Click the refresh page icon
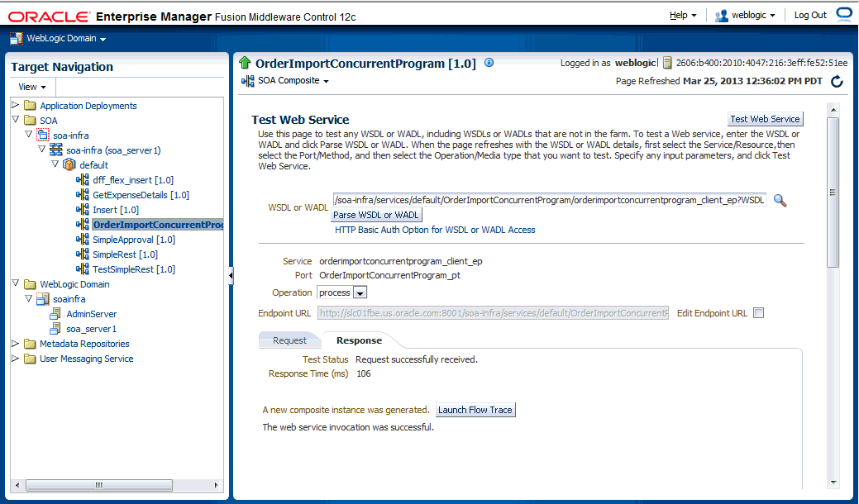The image size is (859, 504). coord(837,82)
